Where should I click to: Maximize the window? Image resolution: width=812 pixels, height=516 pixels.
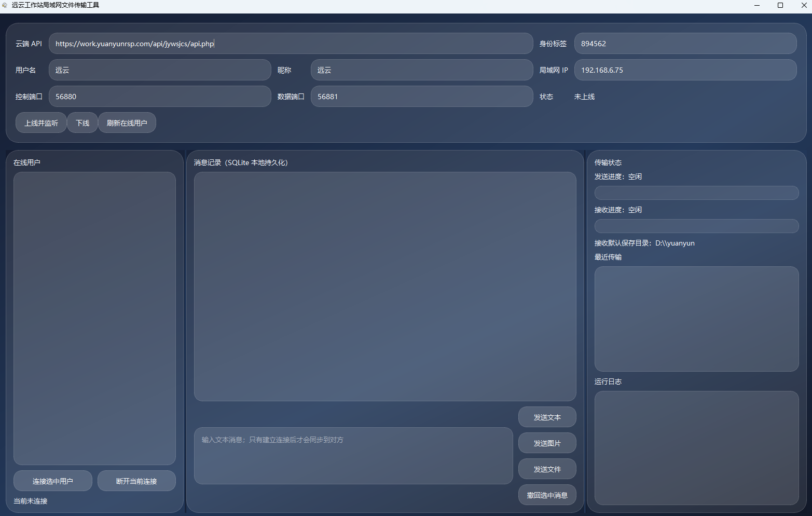tap(780, 5)
